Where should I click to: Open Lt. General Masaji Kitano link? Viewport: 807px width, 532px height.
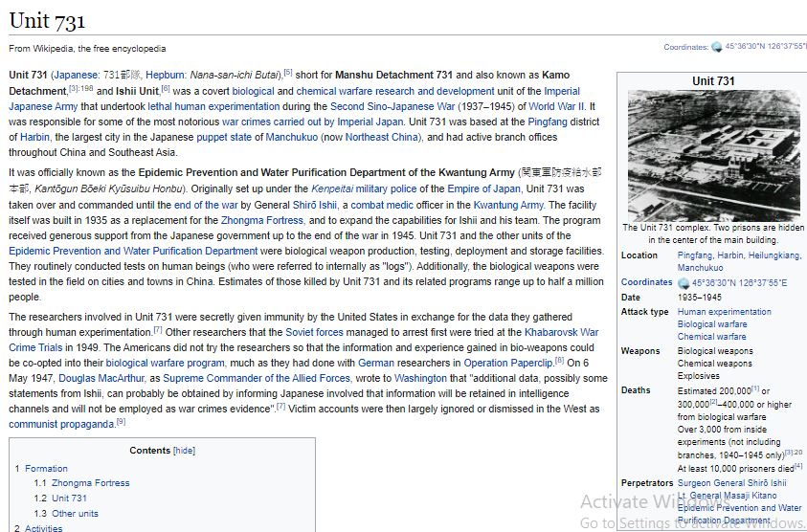(x=727, y=496)
